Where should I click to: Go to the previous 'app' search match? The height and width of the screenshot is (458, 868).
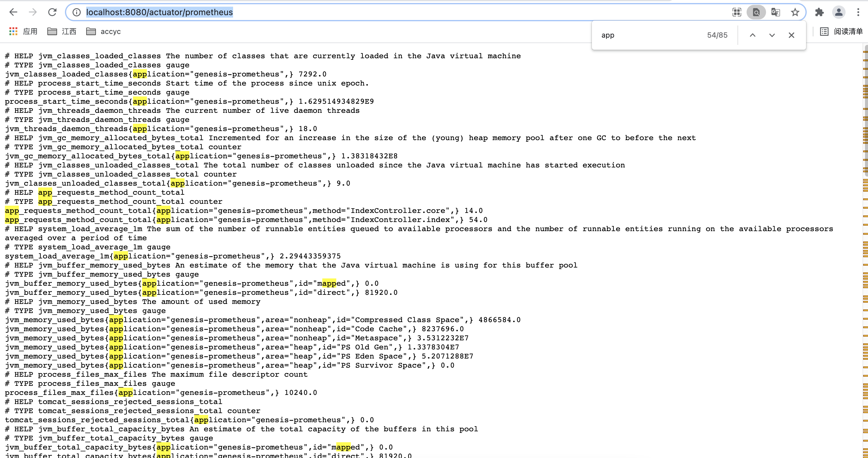[x=752, y=35]
